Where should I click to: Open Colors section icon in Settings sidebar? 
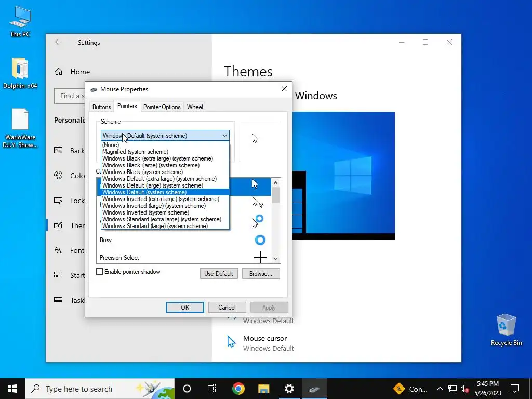pos(58,176)
